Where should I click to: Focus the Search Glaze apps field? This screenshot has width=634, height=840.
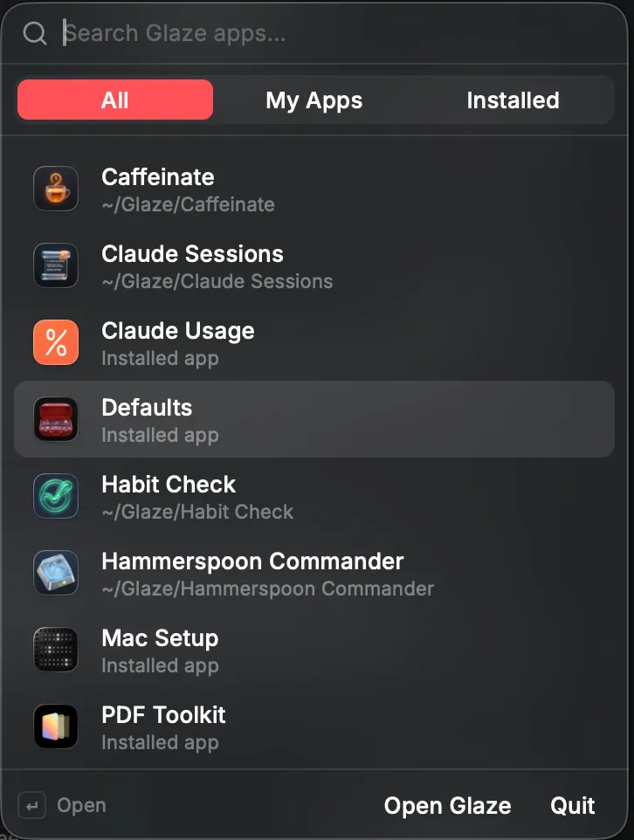(338, 33)
